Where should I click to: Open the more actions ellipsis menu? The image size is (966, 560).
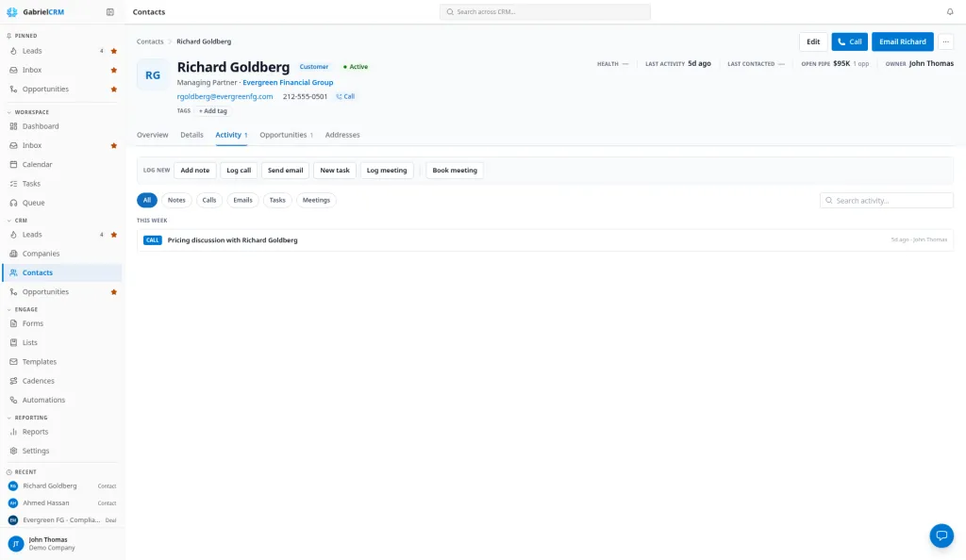click(x=945, y=41)
